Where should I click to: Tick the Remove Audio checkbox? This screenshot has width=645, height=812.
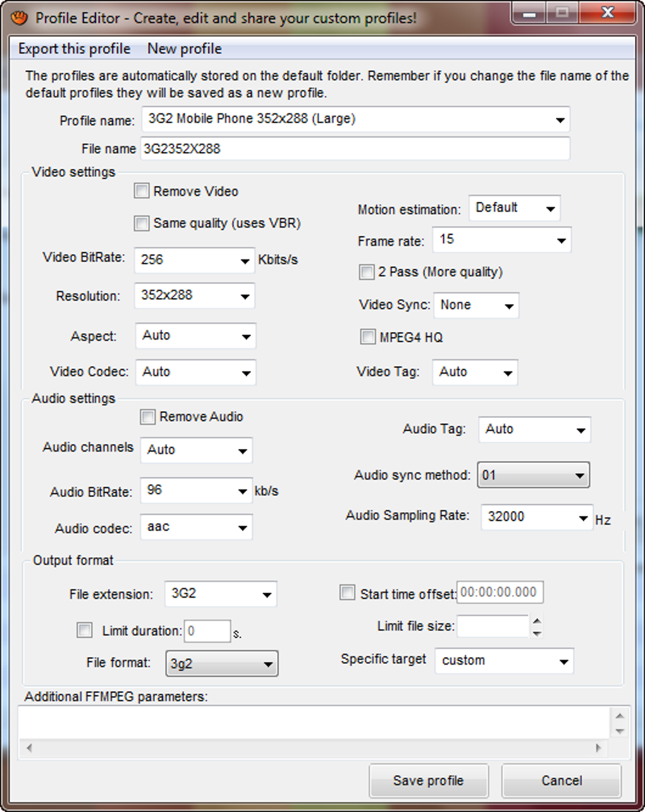click(148, 417)
